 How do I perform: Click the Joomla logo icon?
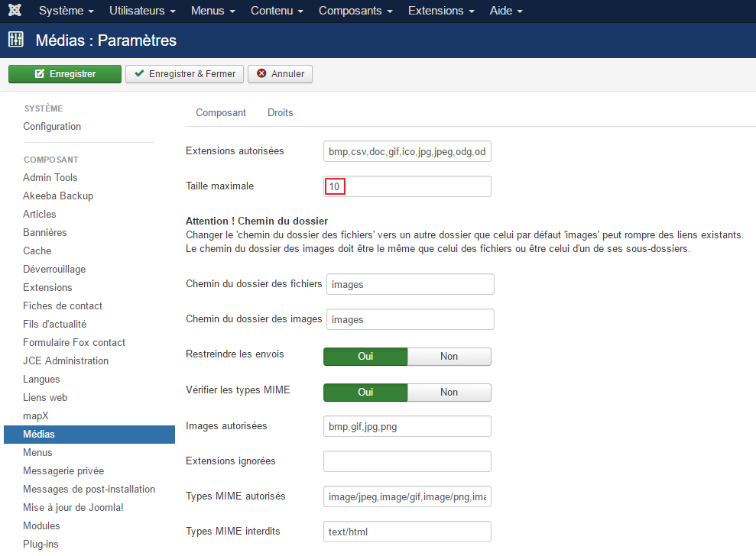click(x=15, y=11)
